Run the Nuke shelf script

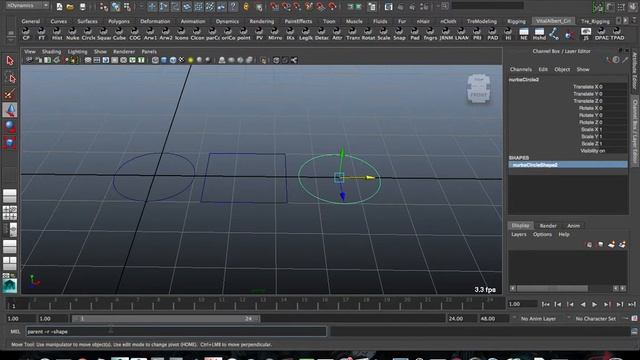point(72,33)
